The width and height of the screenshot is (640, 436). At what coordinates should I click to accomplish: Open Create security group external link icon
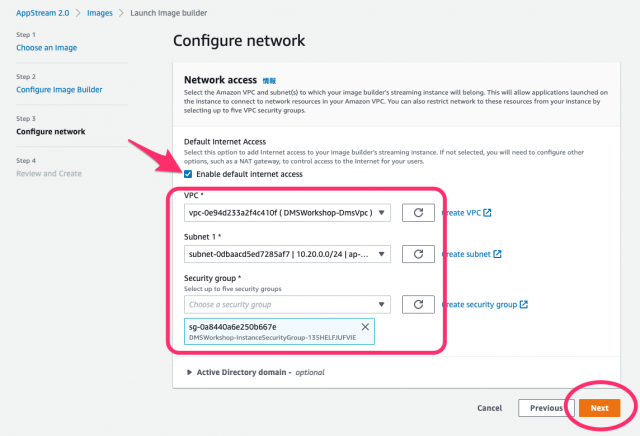point(524,305)
